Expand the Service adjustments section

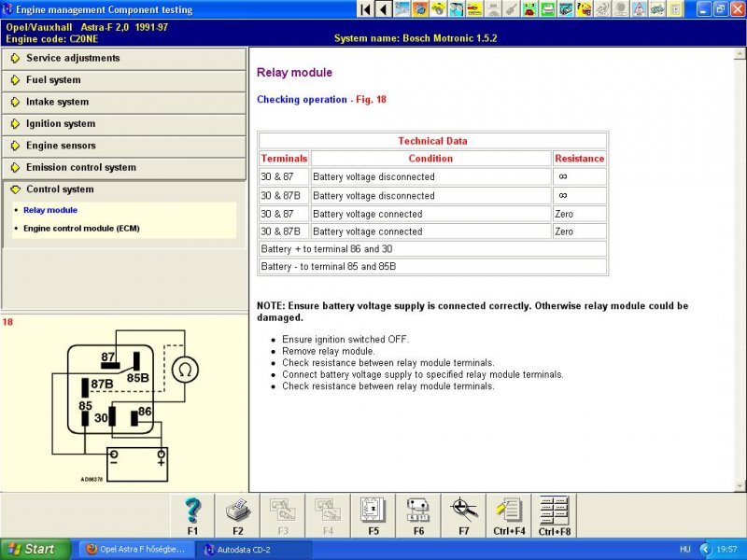coord(124,58)
